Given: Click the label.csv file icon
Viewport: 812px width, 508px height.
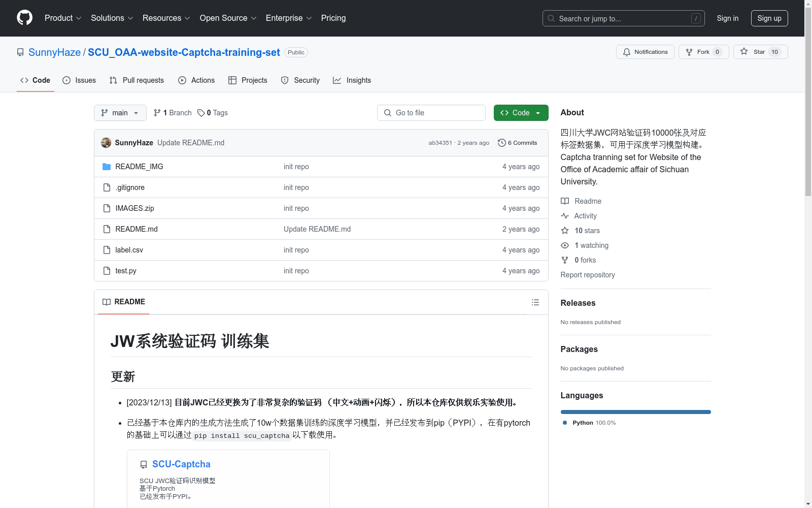Looking at the screenshot, I should [x=107, y=250].
